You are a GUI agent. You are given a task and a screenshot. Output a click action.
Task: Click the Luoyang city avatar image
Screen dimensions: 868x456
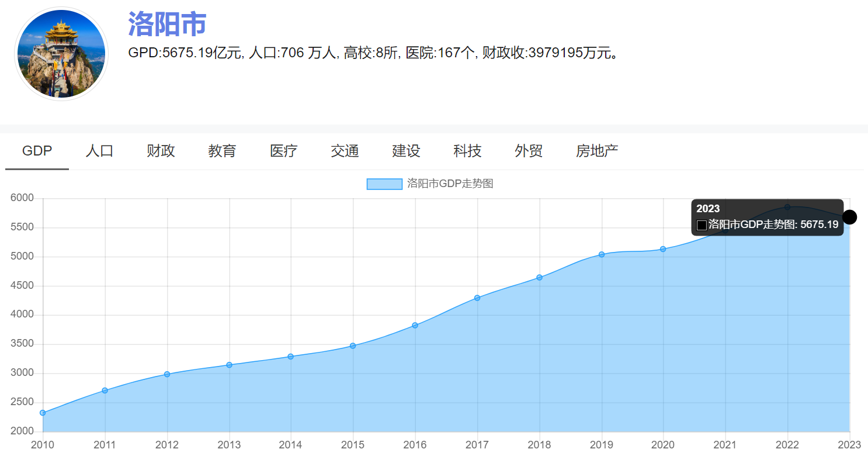[x=61, y=54]
